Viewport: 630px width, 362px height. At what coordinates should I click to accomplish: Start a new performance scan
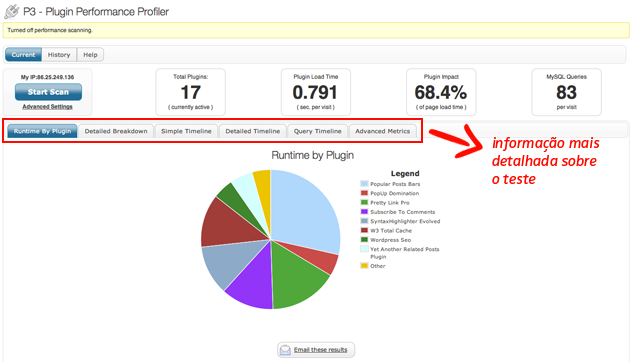pos(48,92)
